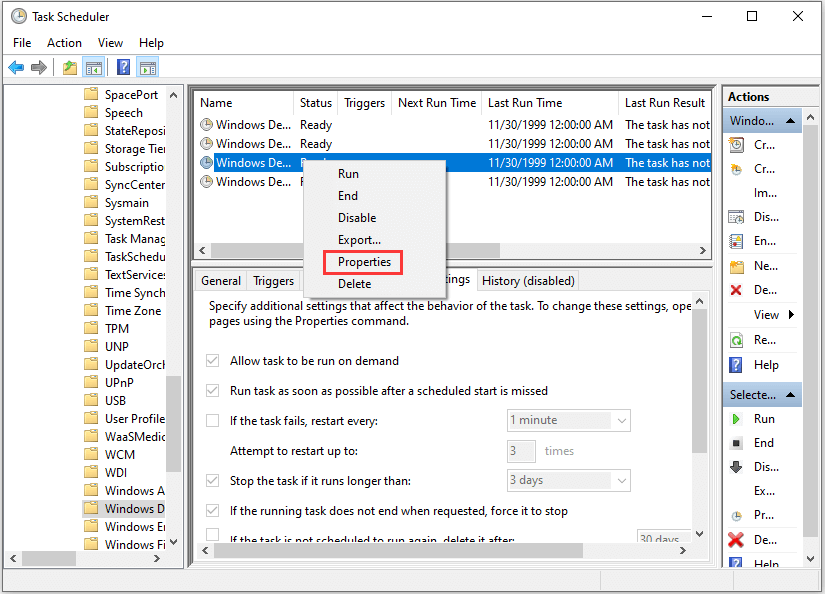Click the back navigation arrow
The width and height of the screenshot is (825, 594).
pyautogui.click(x=17, y=67)
